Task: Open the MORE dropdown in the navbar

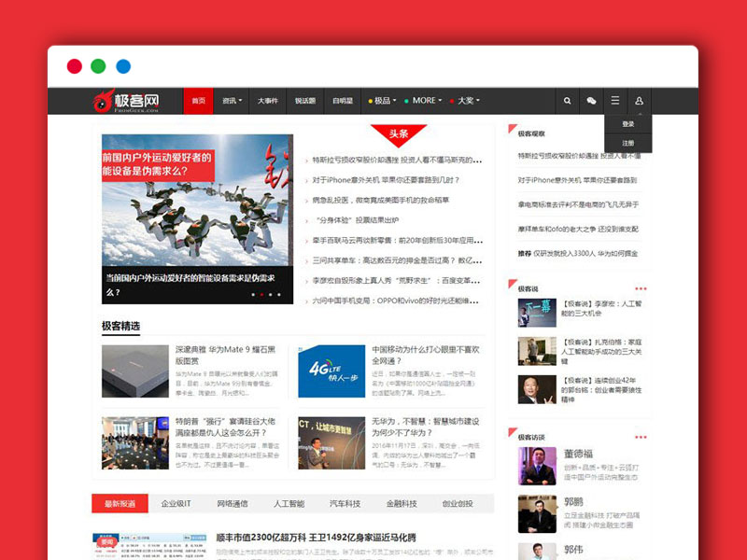Action: [x=423, y=99]
